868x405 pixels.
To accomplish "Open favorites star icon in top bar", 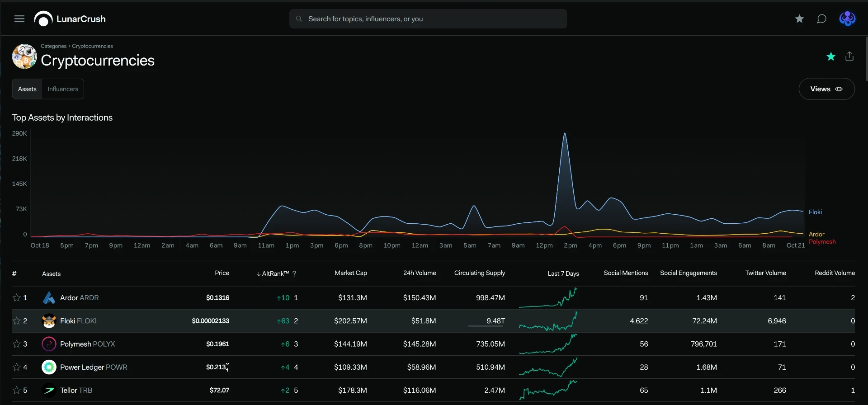I will [x=799, y=19].
